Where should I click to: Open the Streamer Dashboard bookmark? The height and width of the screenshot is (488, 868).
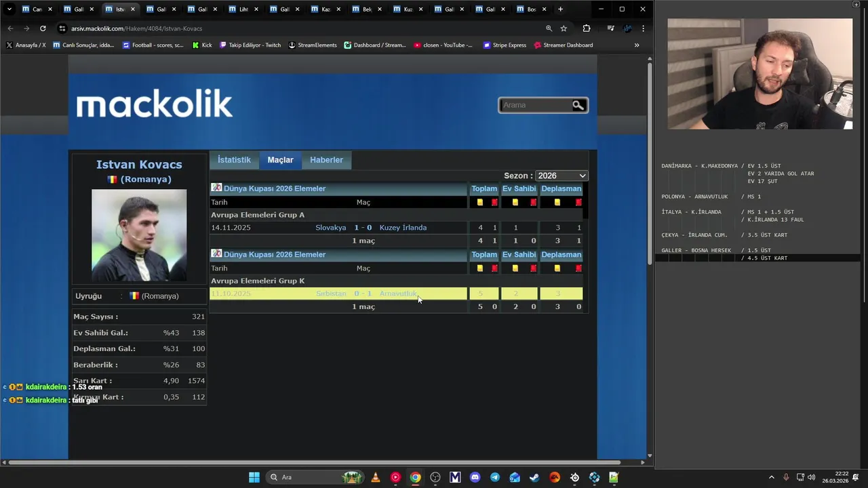[x=564, y=45]
